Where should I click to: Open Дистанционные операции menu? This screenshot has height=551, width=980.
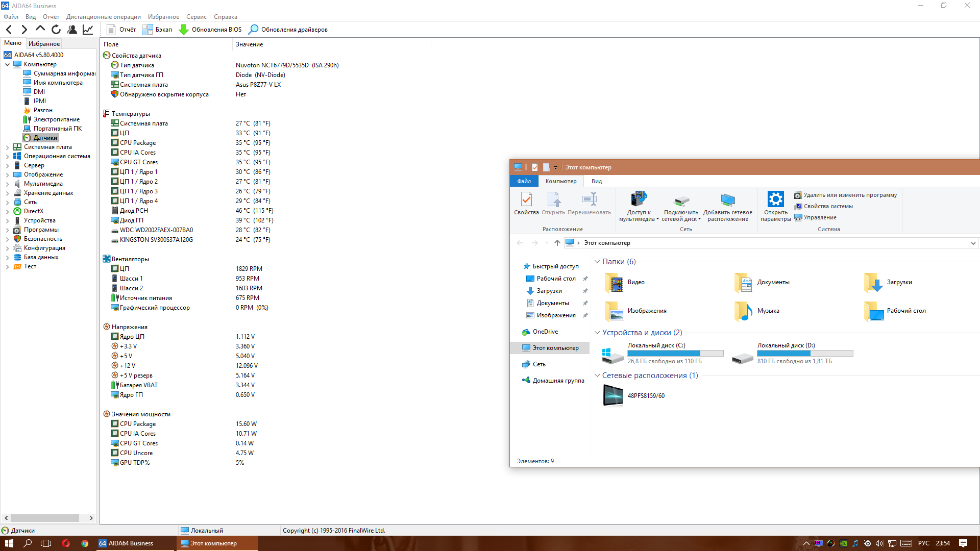point(104,17)
